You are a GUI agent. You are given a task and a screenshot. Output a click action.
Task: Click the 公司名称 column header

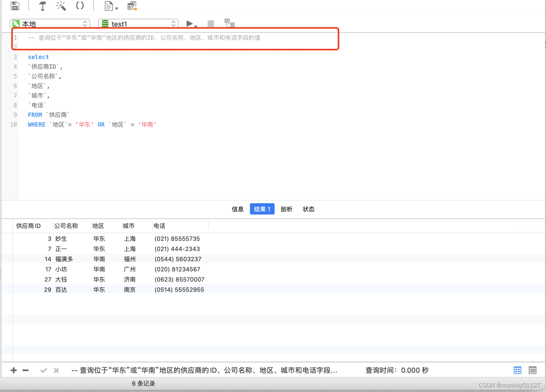pos(66,226)
